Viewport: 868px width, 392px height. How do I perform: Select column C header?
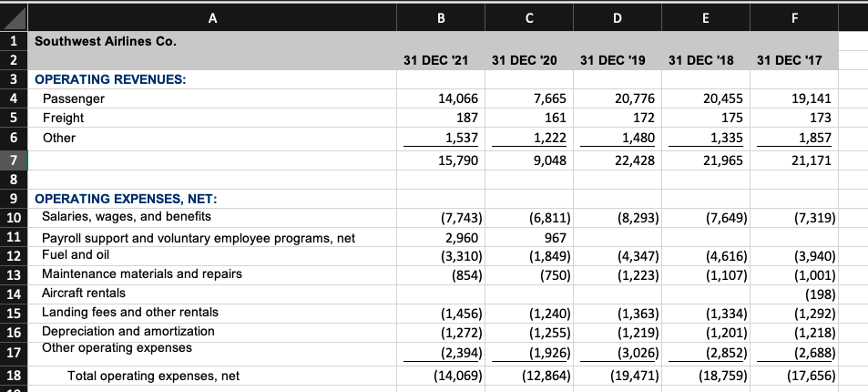tap(529, 17)
